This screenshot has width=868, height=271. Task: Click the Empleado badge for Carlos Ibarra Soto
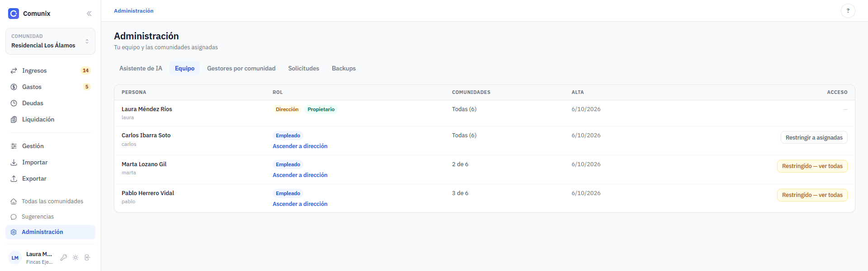point(288,135)
